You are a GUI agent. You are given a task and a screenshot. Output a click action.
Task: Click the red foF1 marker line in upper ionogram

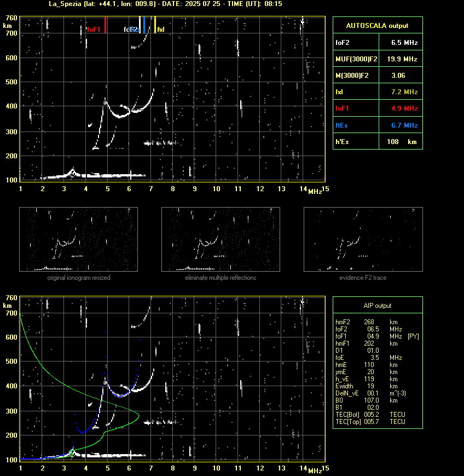(x=105, y=25)
